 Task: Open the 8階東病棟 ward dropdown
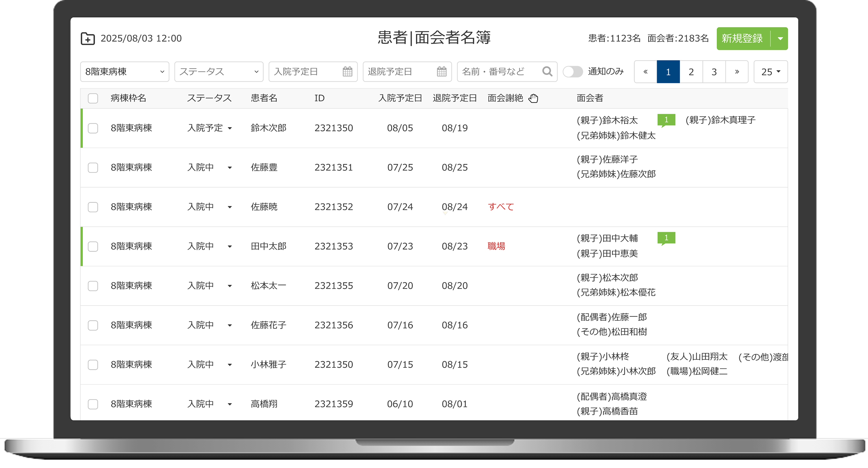(124, 71)
